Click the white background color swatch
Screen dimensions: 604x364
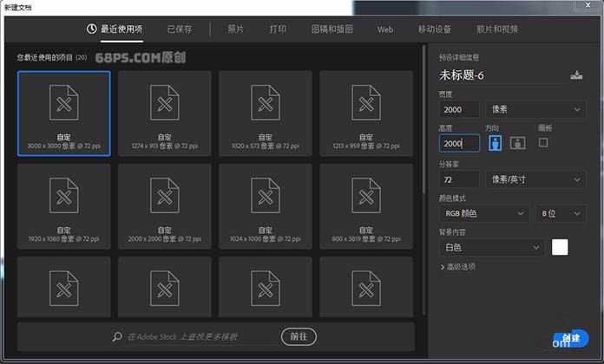pos(560,247)
